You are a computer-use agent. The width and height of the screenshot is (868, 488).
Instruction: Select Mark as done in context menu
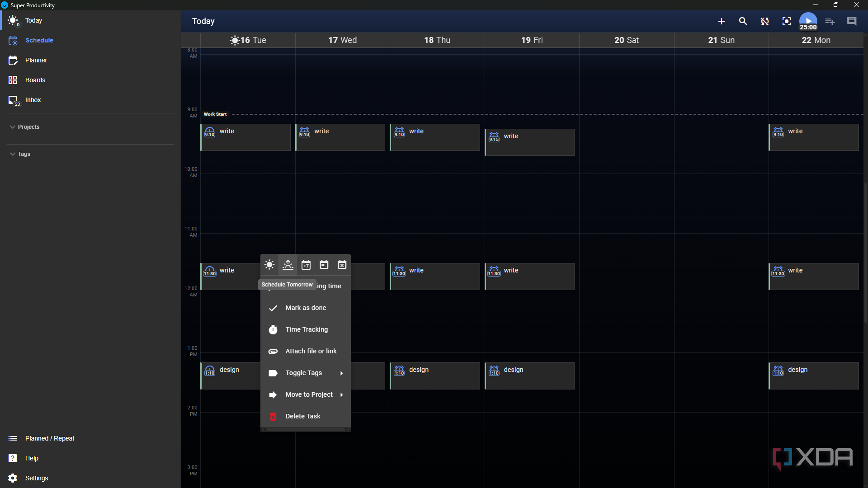tap(306, 308)
